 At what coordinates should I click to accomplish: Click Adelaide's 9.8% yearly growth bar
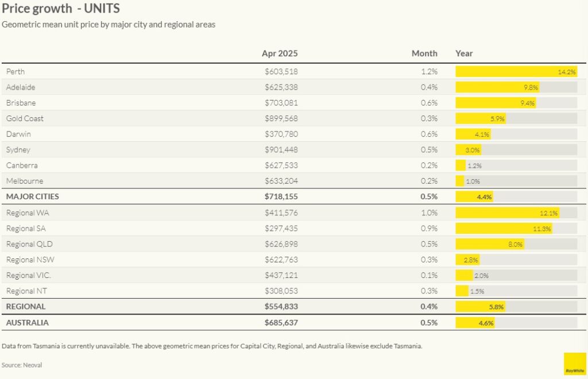[x=497, y=87]
